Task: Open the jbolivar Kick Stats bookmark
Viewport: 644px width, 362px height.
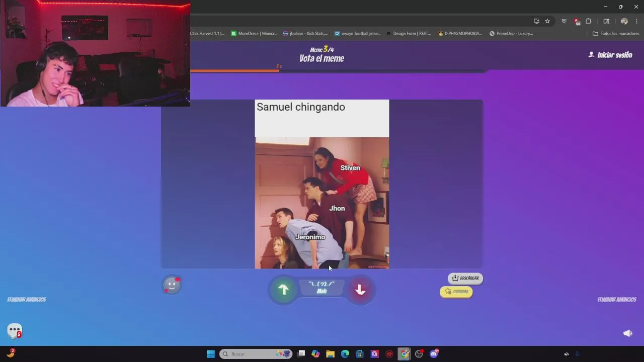Action: coord(305,34)
